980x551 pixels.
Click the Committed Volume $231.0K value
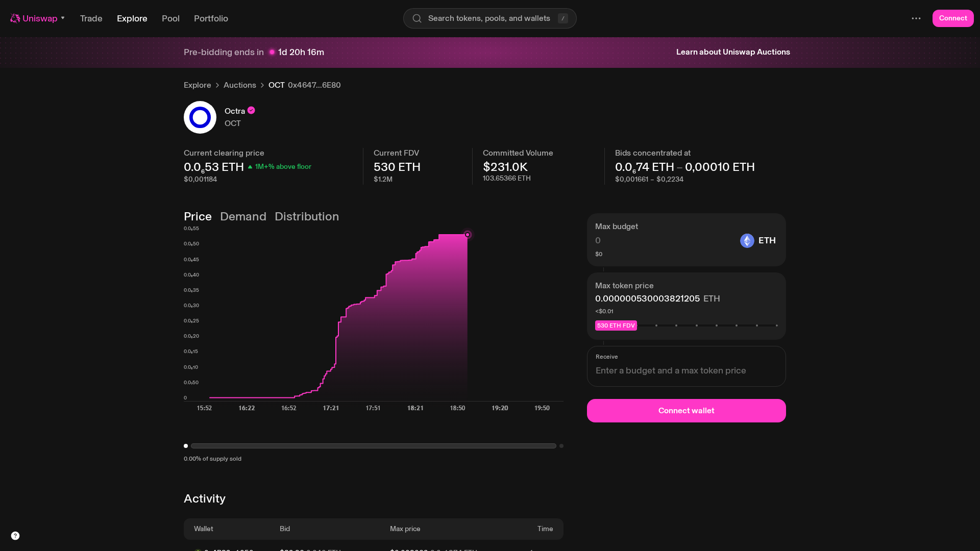click(x=505, y=167)
